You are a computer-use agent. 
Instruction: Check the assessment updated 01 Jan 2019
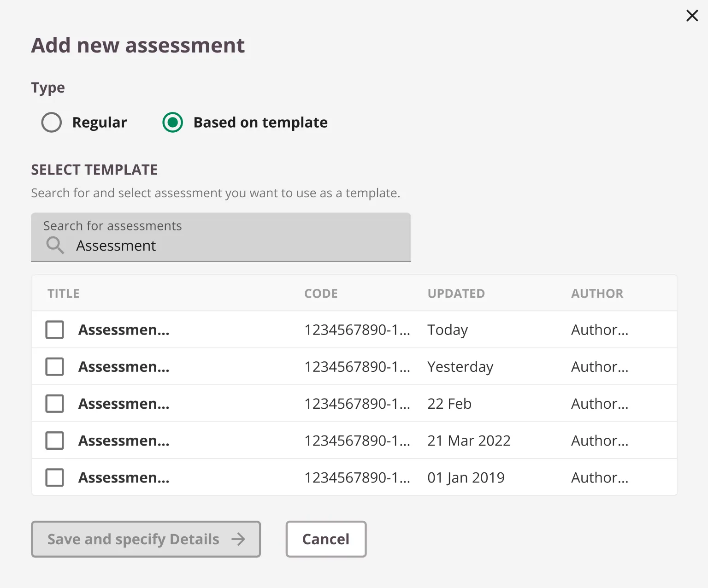pyautogui.click(x=55, y=478)
